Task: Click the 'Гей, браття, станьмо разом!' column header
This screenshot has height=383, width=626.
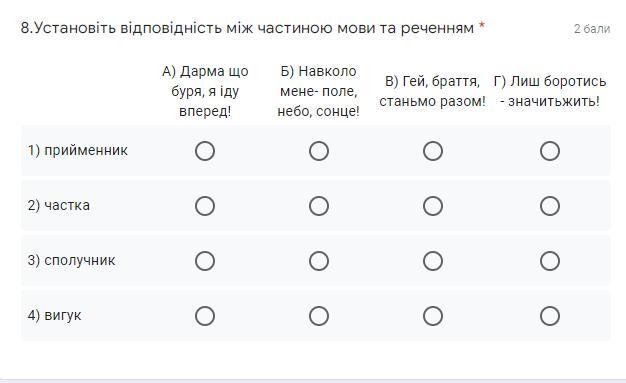Action: [432, 91]
